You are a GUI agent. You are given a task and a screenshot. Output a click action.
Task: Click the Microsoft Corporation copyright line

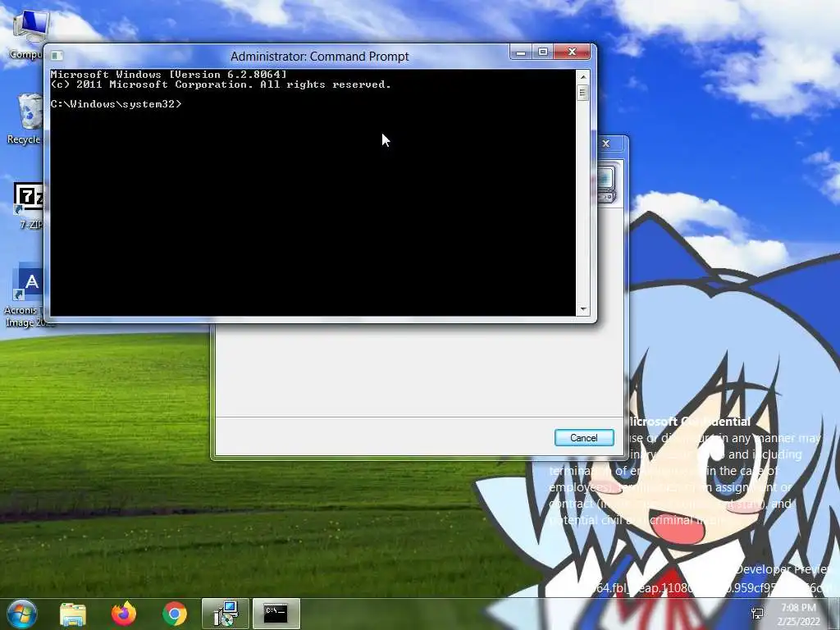221,84
